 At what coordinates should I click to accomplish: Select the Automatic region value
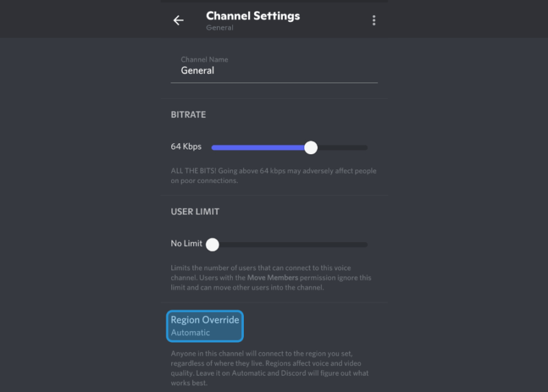pos(190,332)
